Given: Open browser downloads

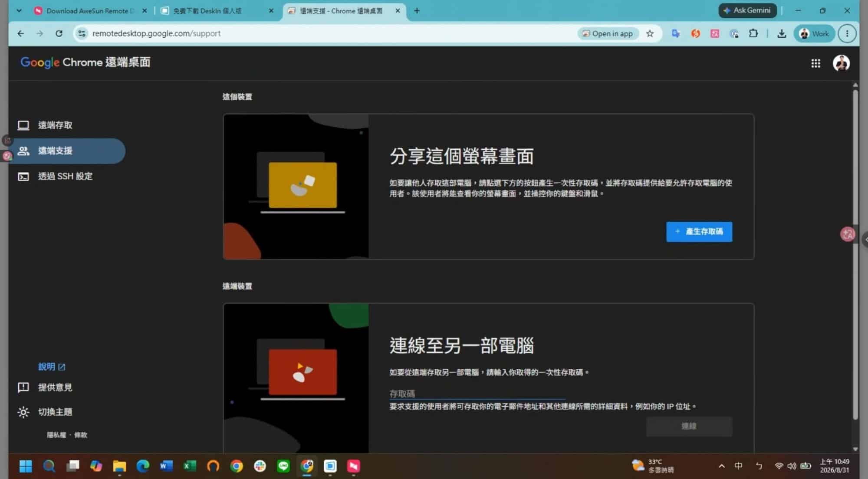Looking at the screenshot, I should tap(782, 33).
